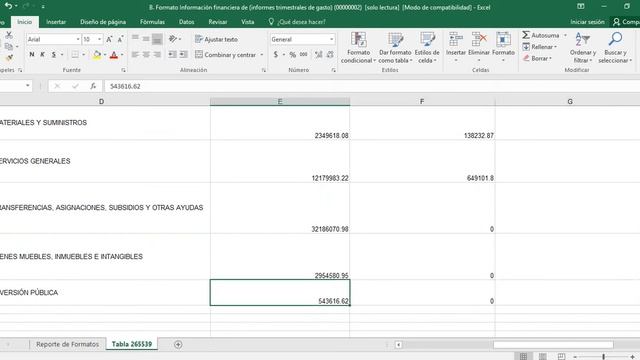Switch to the Datos ribbon tab
The image size is (640, 360).
(x=187, y=22)
